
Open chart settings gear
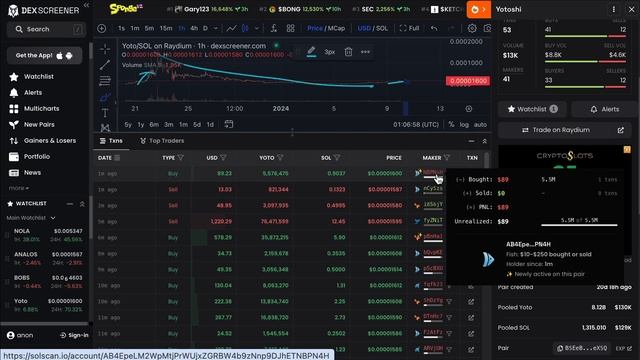(472, 29)
